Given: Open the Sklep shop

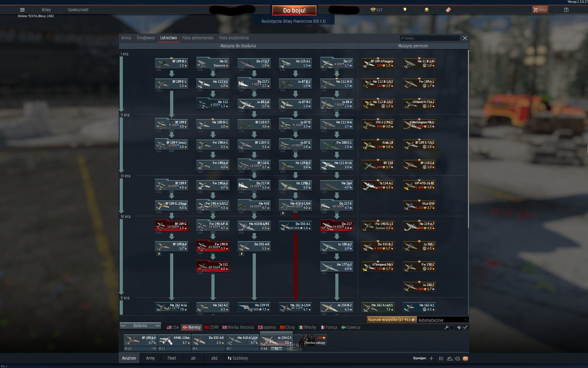Looking at the screenshot, I should click(540, 10).
